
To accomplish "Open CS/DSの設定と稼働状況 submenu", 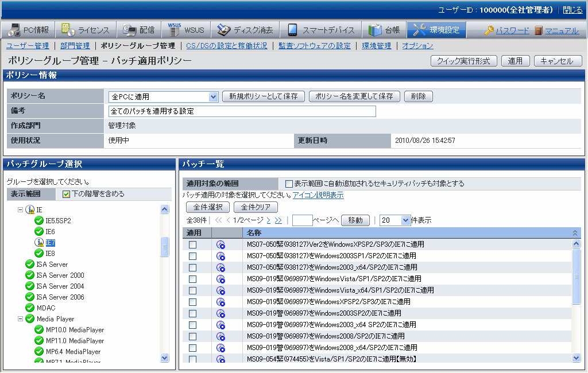I will tap(226, 46).
